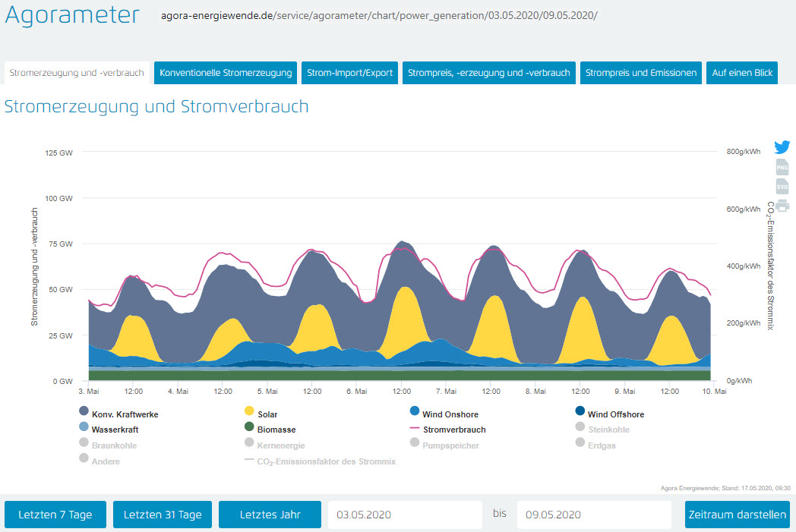Download chart as SVG file

782,186
